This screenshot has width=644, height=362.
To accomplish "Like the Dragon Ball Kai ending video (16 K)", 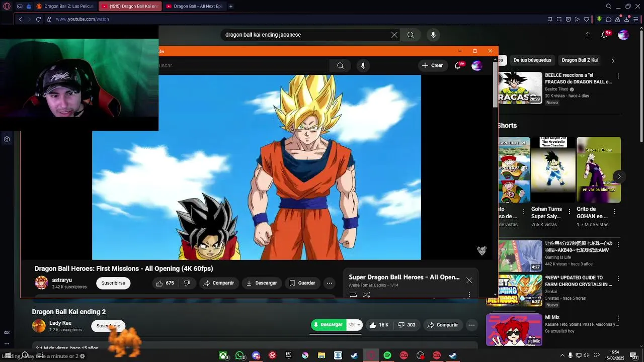I will pos(379,325).
